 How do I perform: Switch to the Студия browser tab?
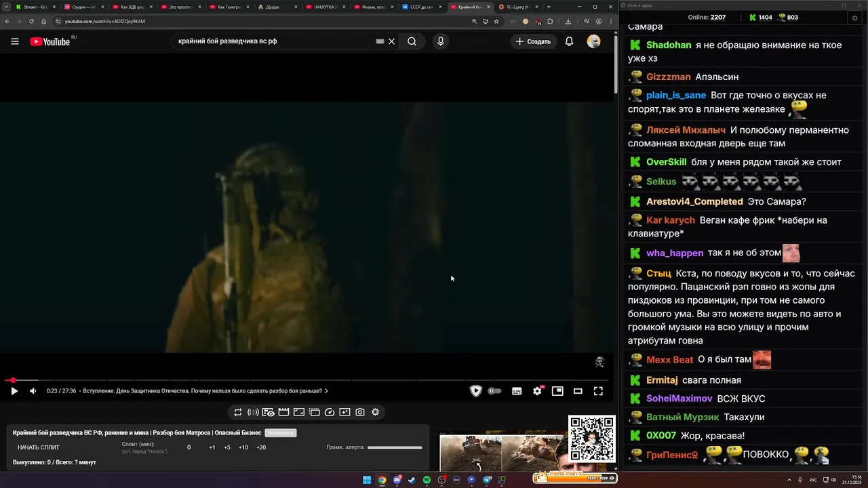point(84,7)
